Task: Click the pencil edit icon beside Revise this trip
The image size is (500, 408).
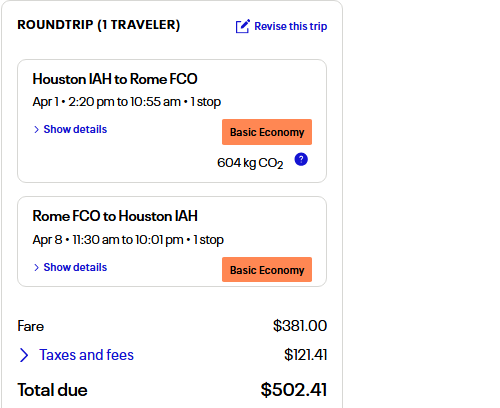Action: (243, 26)
